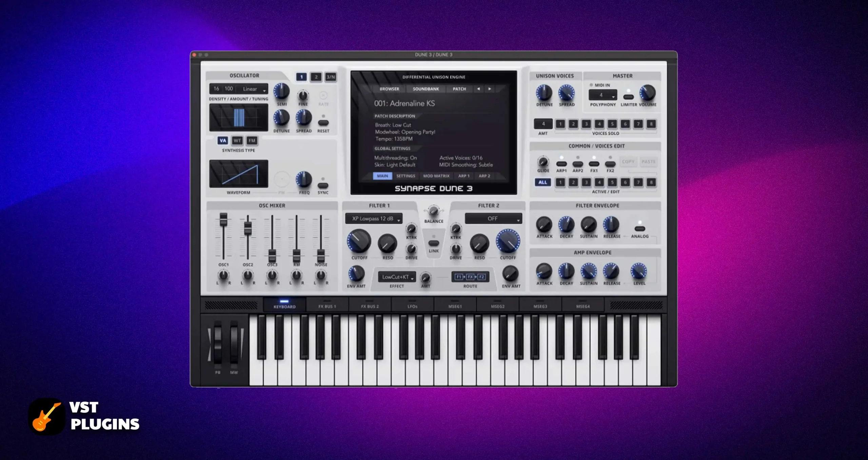Click the BROWSER button

389,89
